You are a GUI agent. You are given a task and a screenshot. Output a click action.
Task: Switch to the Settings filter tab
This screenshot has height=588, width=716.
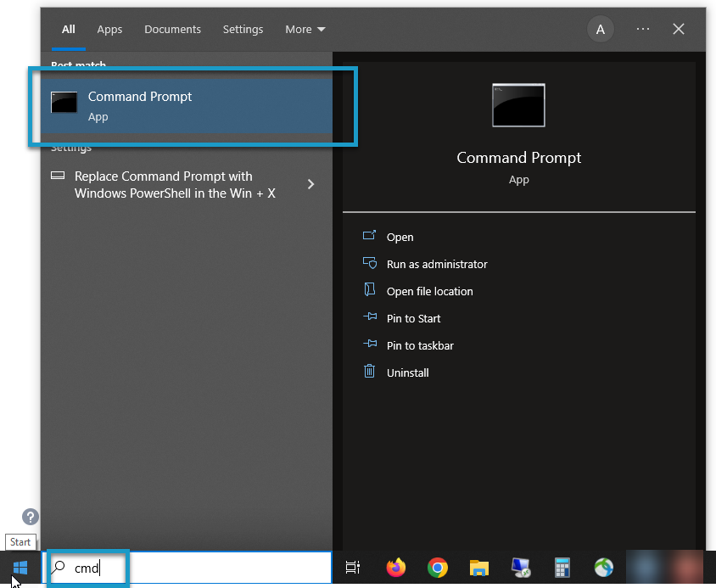tap(243, 29)
